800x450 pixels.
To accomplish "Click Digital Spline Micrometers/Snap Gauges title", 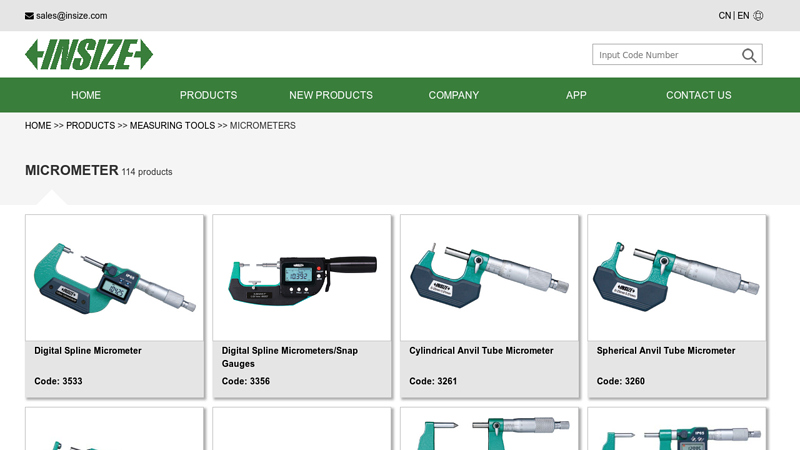I will [x=290, y=357].
